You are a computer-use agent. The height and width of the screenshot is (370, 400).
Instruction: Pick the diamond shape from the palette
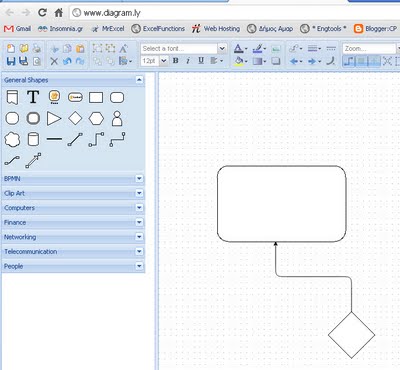75,118
